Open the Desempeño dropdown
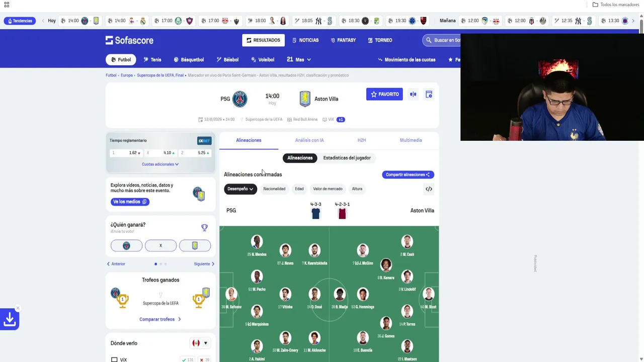 click(x=240, y=189)
